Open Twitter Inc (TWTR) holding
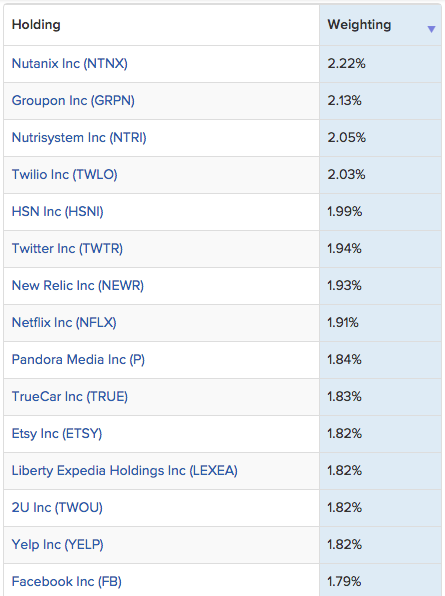The image size is (445, 596). [67, 249]
